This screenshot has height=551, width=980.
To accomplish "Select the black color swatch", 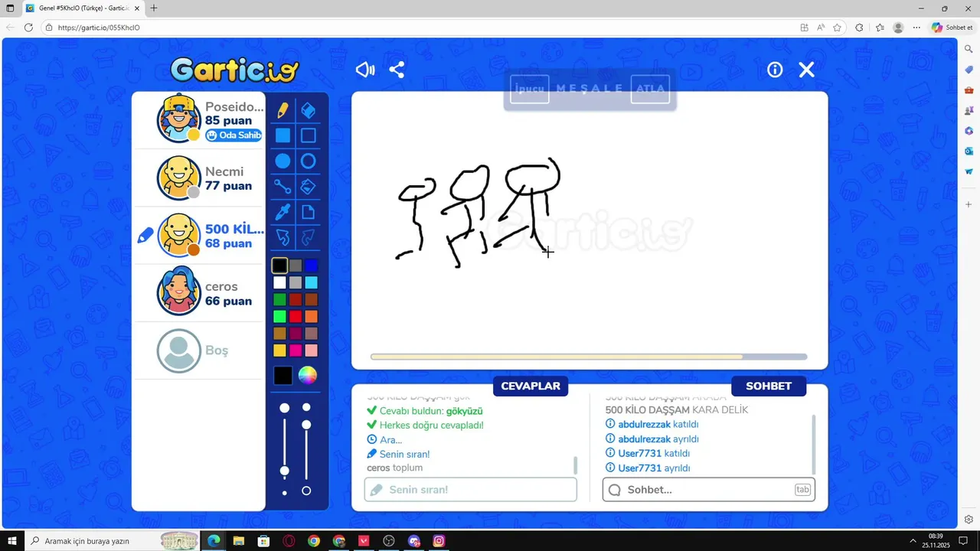I will pyautogui.click(x=279, y=266).
